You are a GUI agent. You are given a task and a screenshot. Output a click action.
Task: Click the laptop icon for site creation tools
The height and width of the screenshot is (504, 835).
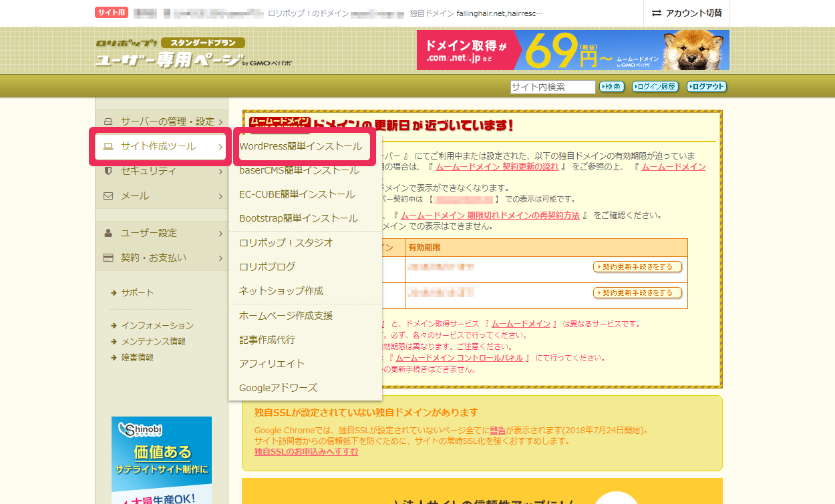click(108, 146)
